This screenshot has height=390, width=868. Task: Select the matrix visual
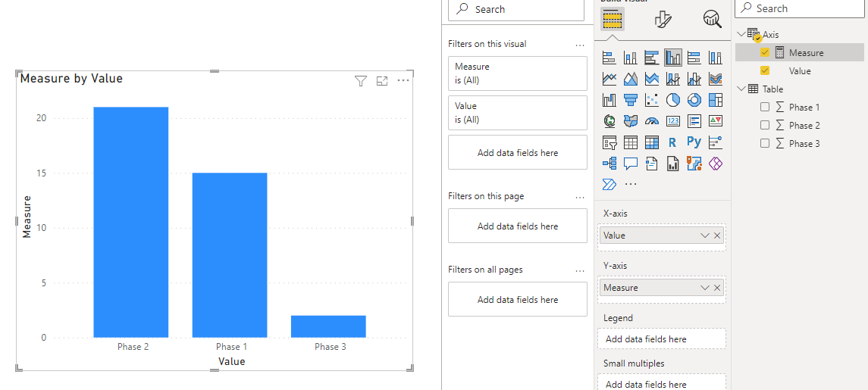click(651, 142)
